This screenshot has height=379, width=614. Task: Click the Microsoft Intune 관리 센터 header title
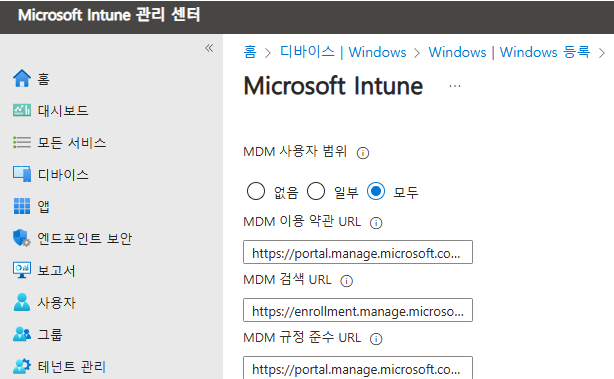(x=109, y=15)
